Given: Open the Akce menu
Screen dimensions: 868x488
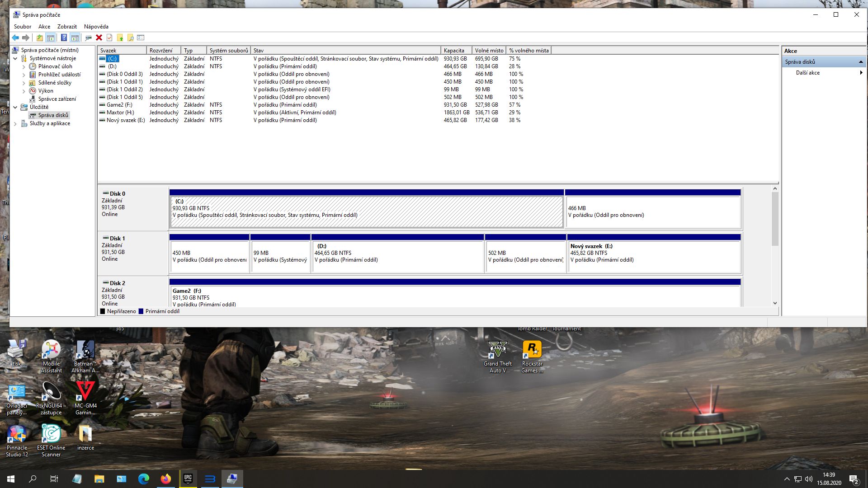Looking at the screenshot, I should tap(44, 27).
